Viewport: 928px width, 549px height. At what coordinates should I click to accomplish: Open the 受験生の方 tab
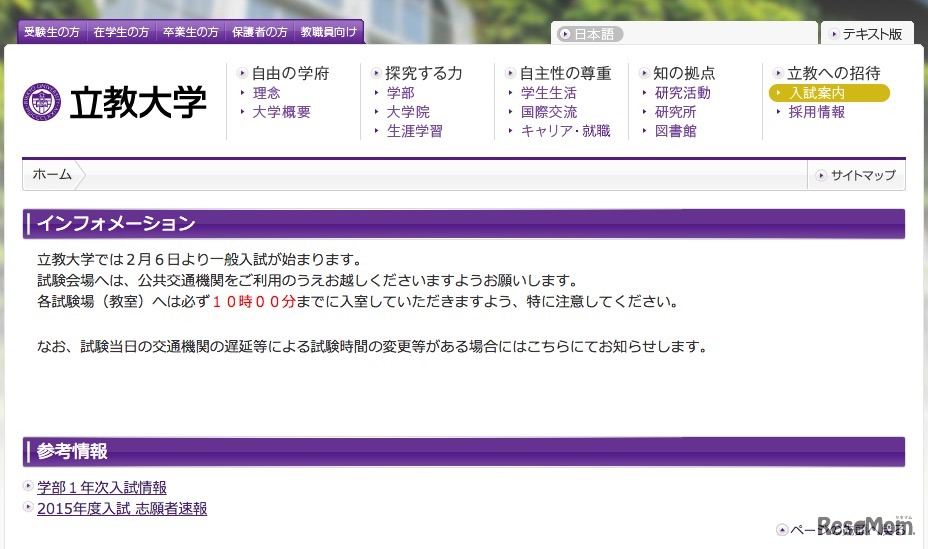click(x=52, y=32)
